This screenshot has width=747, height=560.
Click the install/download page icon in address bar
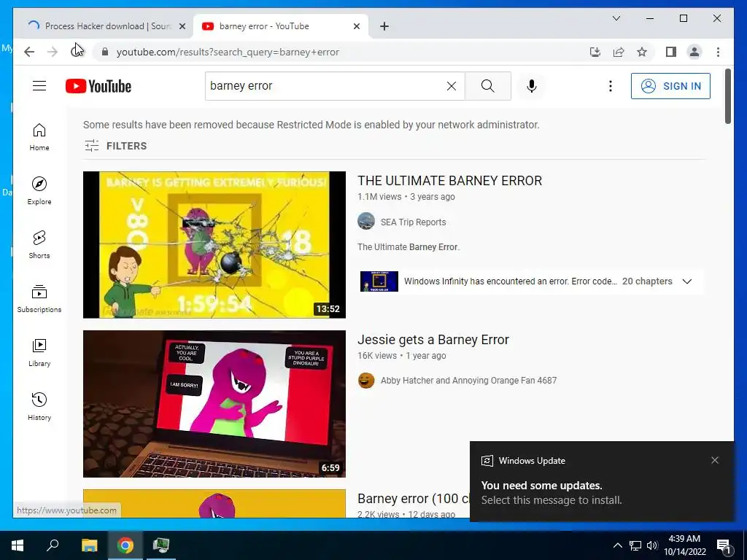pos(595,52)
